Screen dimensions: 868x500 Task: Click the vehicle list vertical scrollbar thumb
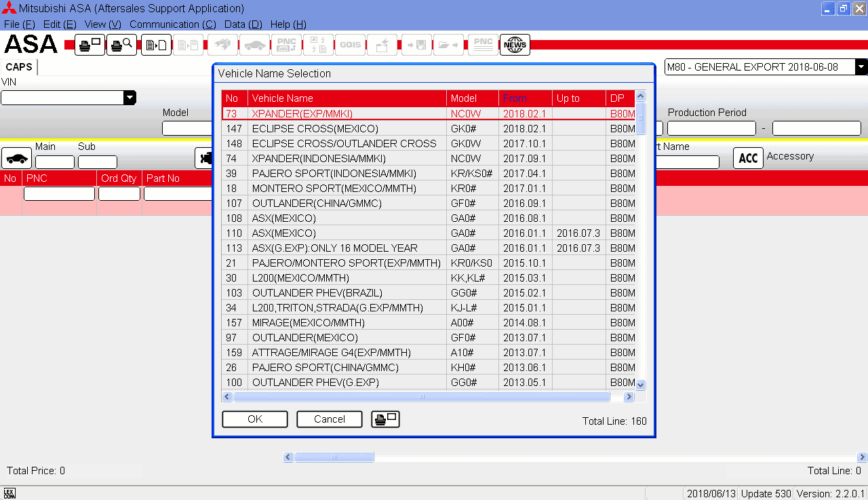641,118
